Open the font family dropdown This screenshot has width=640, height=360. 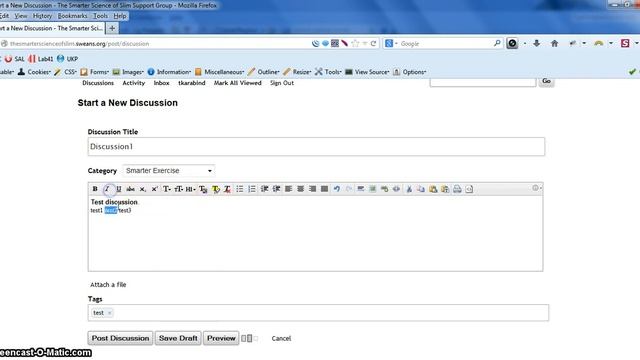[167, 189]
